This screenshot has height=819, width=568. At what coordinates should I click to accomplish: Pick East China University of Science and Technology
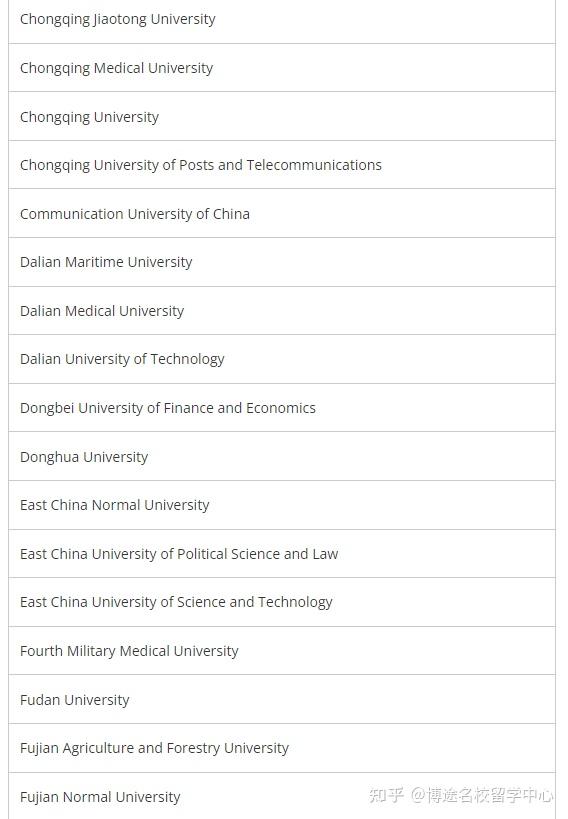tap(282, 602)
